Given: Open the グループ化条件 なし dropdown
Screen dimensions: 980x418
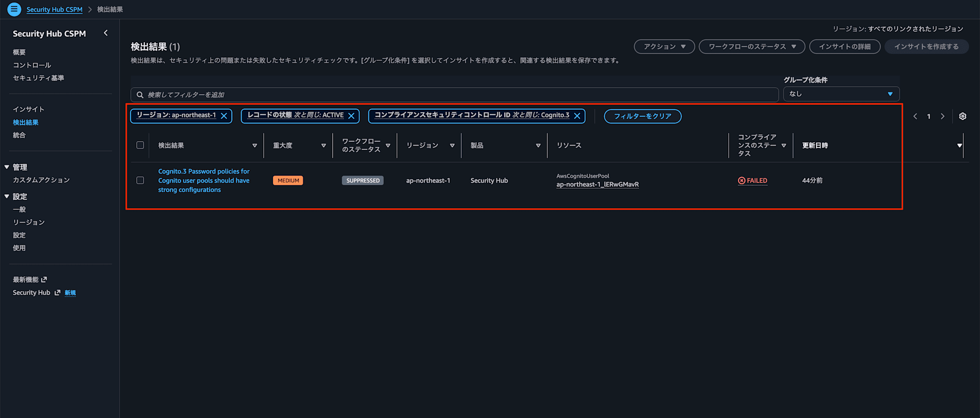Looking at the screenshot, I should click(841, 94).
